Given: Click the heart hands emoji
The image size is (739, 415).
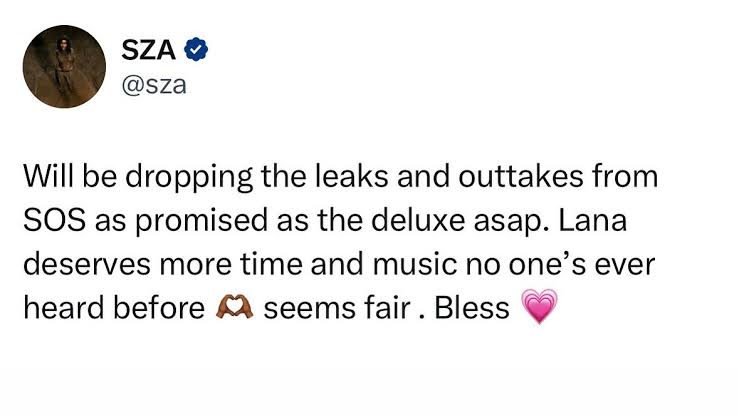Looking at the screenshot, I should (234, 306).
